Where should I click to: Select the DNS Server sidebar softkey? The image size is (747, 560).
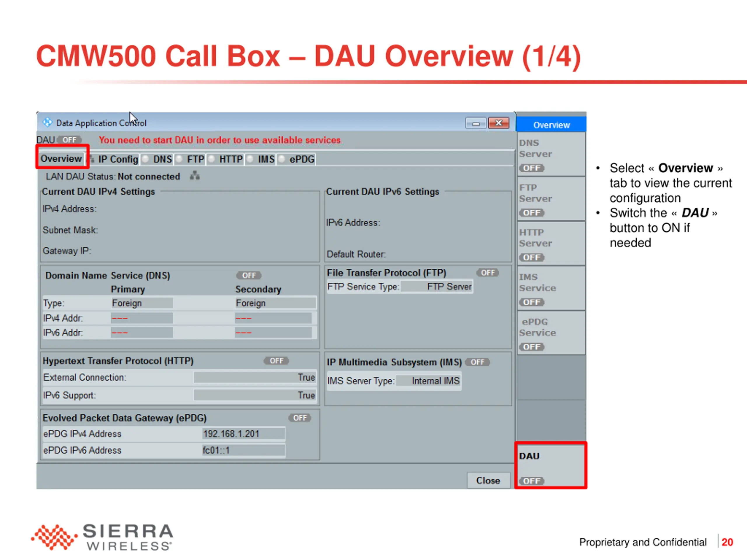551,154
